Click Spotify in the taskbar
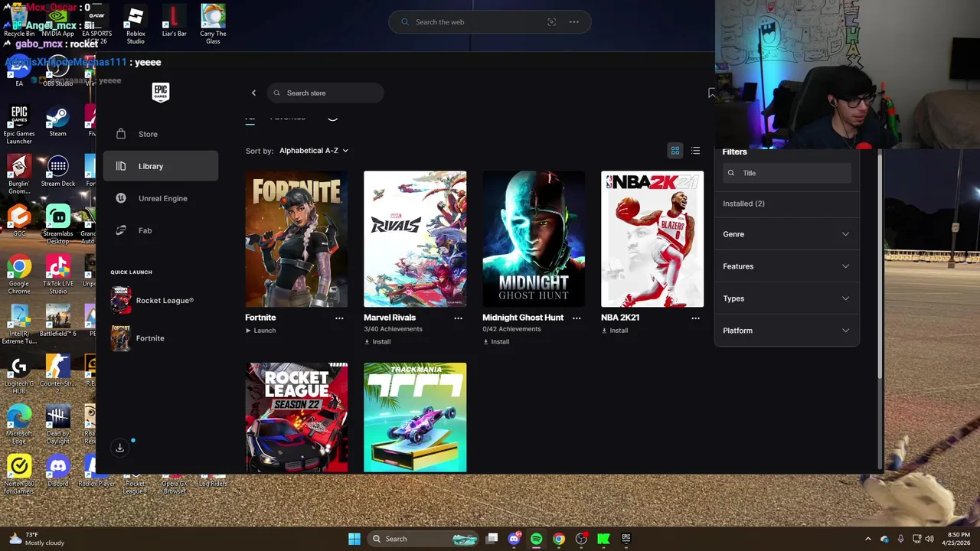 click(536, 539)
